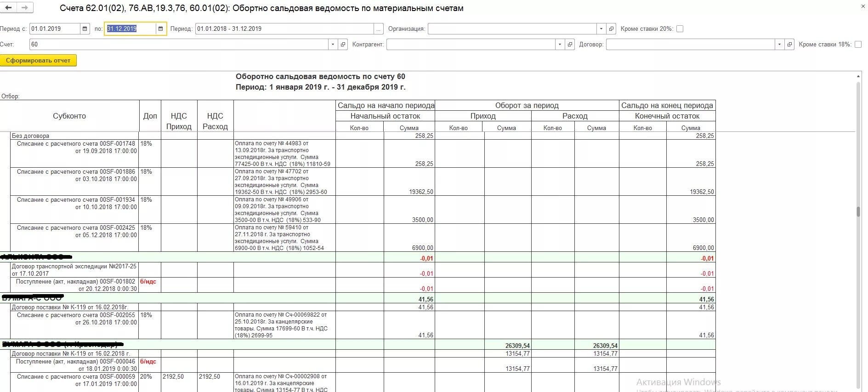Open the Счет record button
Viewport: 868px width, 392px height.
(x=343, y=45)
